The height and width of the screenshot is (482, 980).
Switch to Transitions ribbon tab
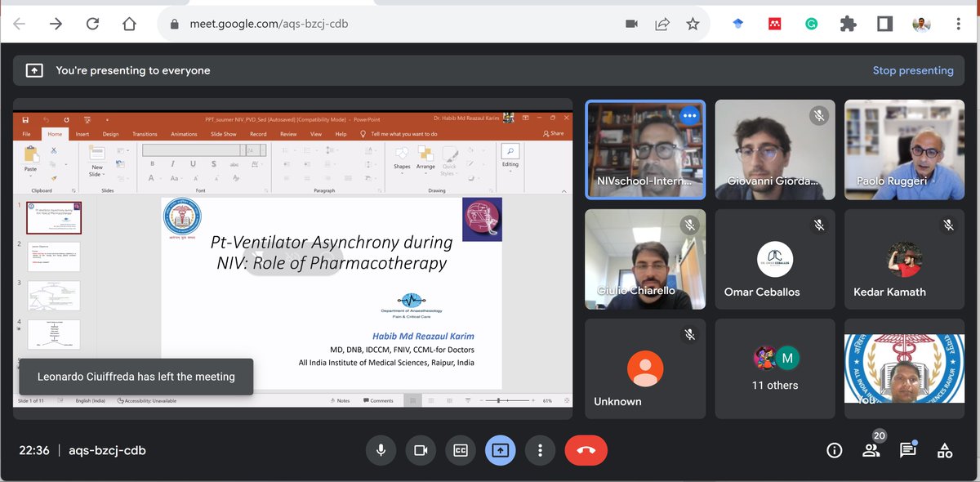pos(145,134)
